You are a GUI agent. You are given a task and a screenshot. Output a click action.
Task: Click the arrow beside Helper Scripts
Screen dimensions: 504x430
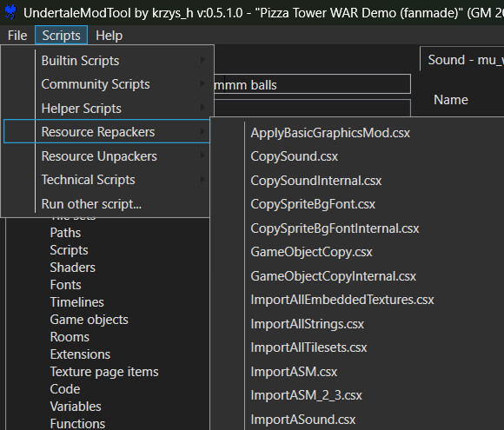pyautogui.click(x=202, y=108)
